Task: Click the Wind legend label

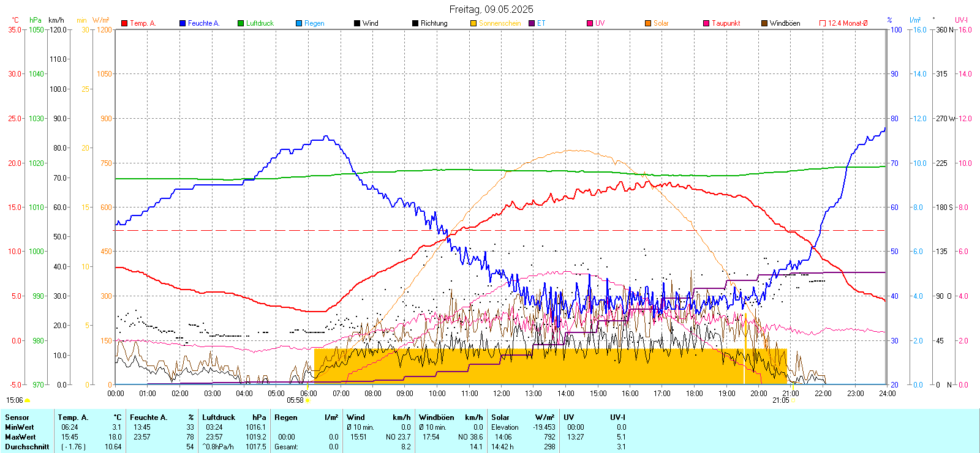Action: coord(370,23)
